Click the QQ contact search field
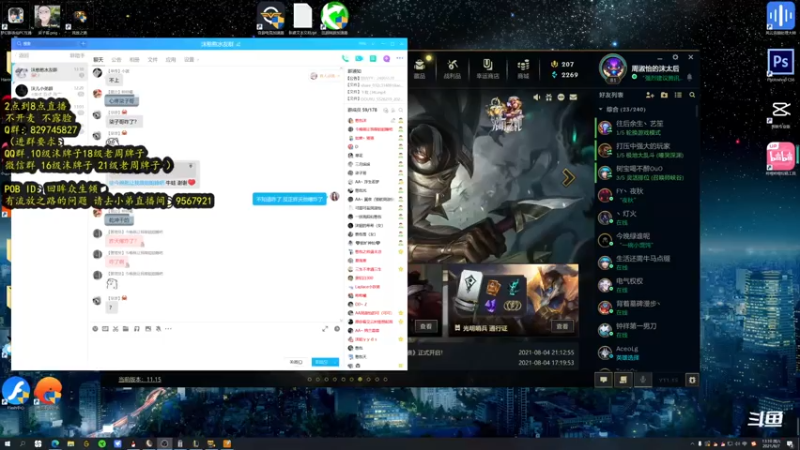The height and width of the screenshot is (450, 800). pyautogui.click(x=49, y=44)
